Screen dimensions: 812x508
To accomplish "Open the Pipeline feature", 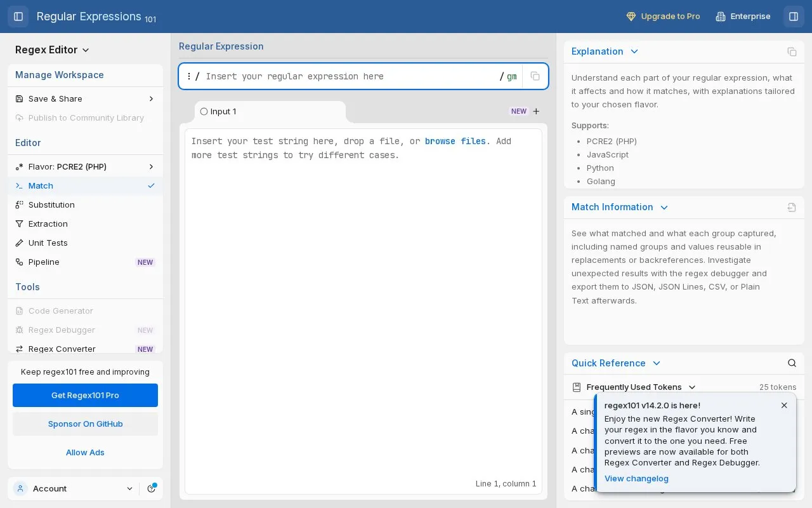I will 85,262.
